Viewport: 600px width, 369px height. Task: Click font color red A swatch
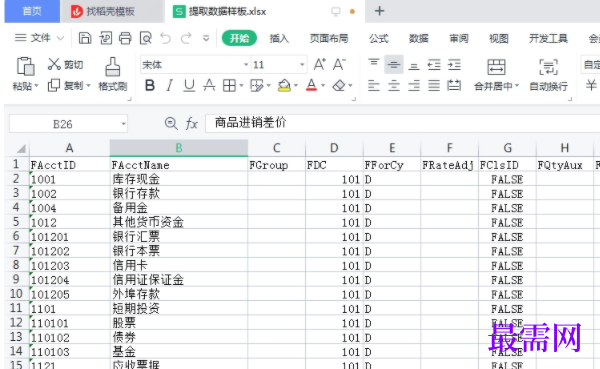(311, 85)
